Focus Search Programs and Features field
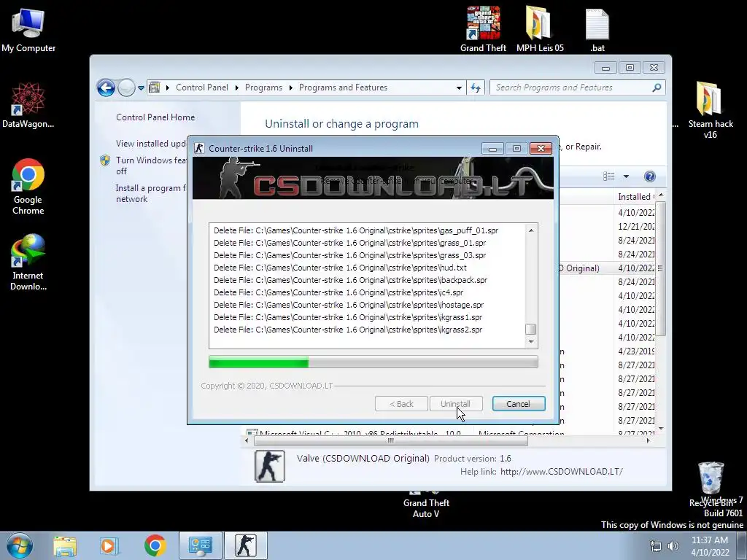The width and height of the screenshot is (747, 560). coord(572,87)
